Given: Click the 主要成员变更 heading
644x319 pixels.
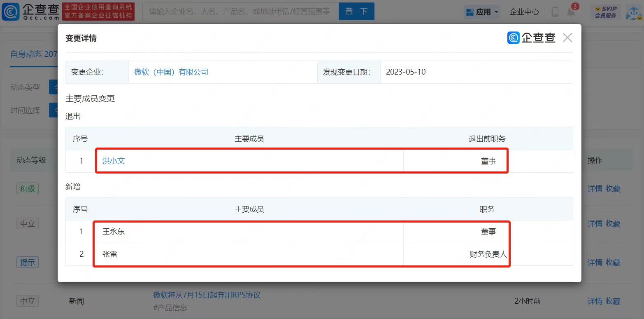Looking at the screenshot, I should (x=90, y=99).
